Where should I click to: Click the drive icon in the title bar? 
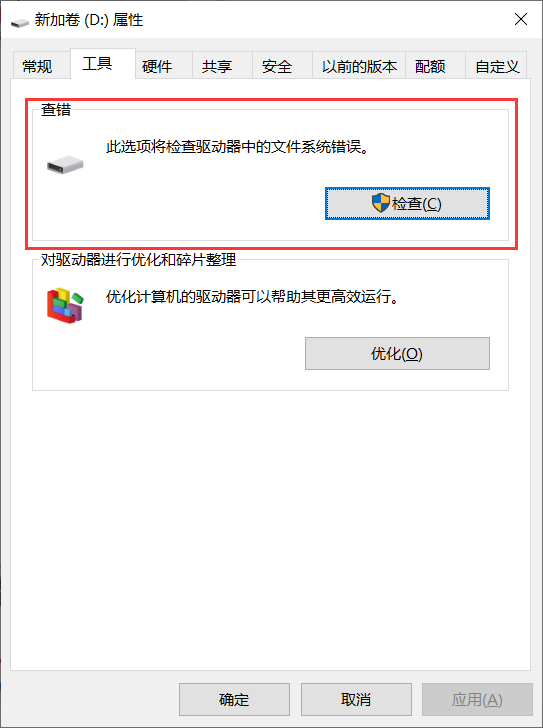[x=19, y=21]
